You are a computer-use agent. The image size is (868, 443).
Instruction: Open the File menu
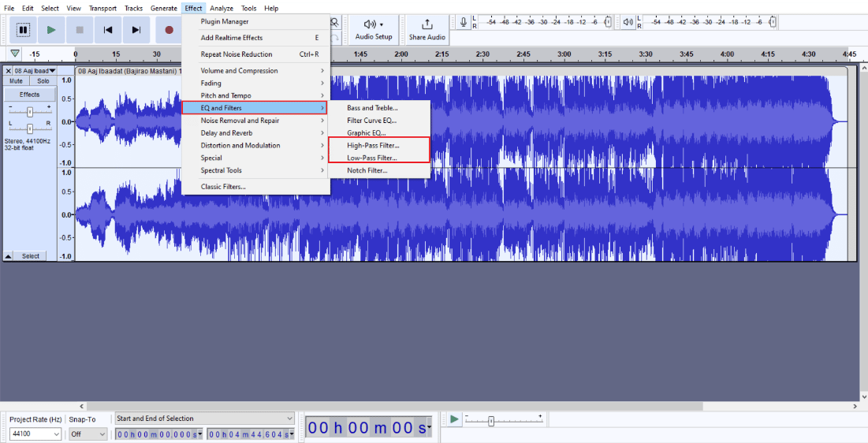[9, 9]
